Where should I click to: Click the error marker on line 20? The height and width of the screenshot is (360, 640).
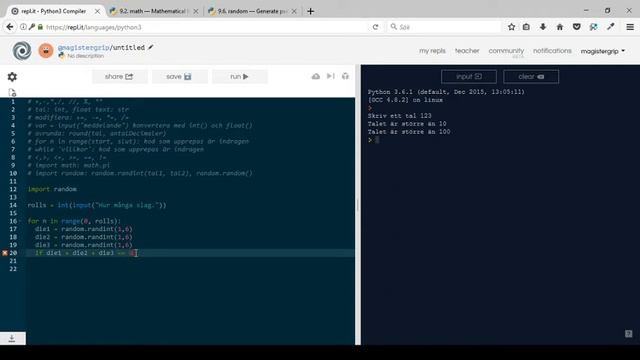click(4, 253)
